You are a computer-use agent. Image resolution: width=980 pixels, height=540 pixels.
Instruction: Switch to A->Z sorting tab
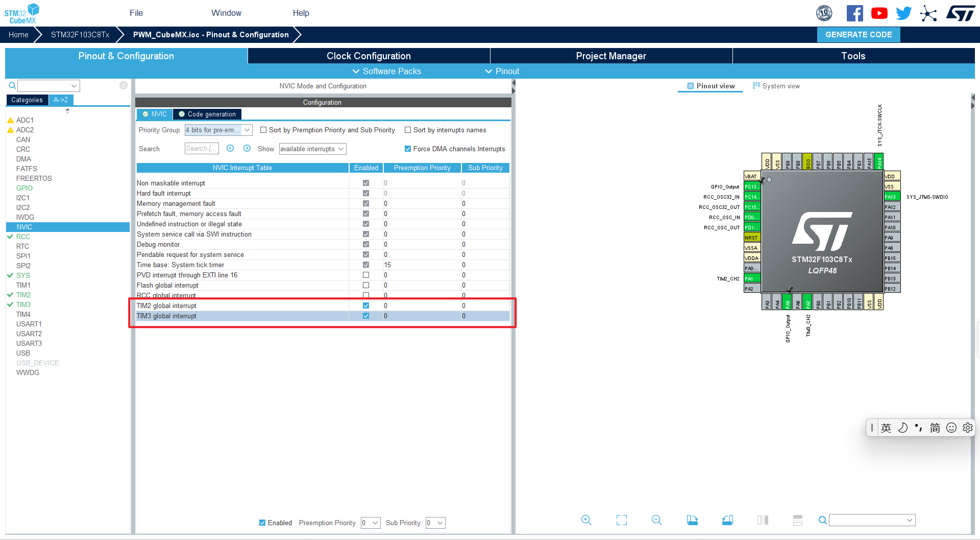click(61, 100)
